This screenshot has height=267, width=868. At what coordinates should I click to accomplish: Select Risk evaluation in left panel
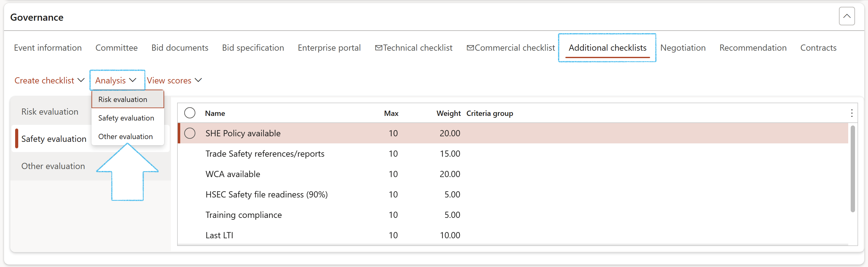[50, 112]
